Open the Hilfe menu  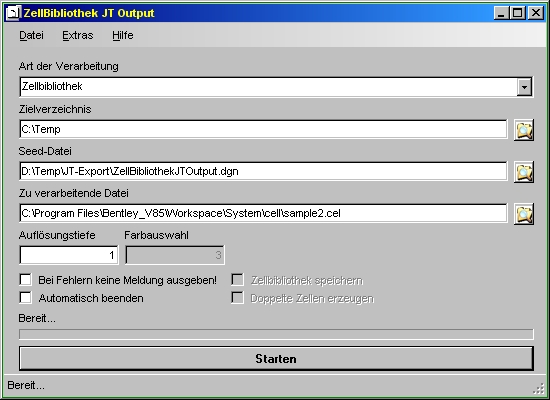point(123,35)
